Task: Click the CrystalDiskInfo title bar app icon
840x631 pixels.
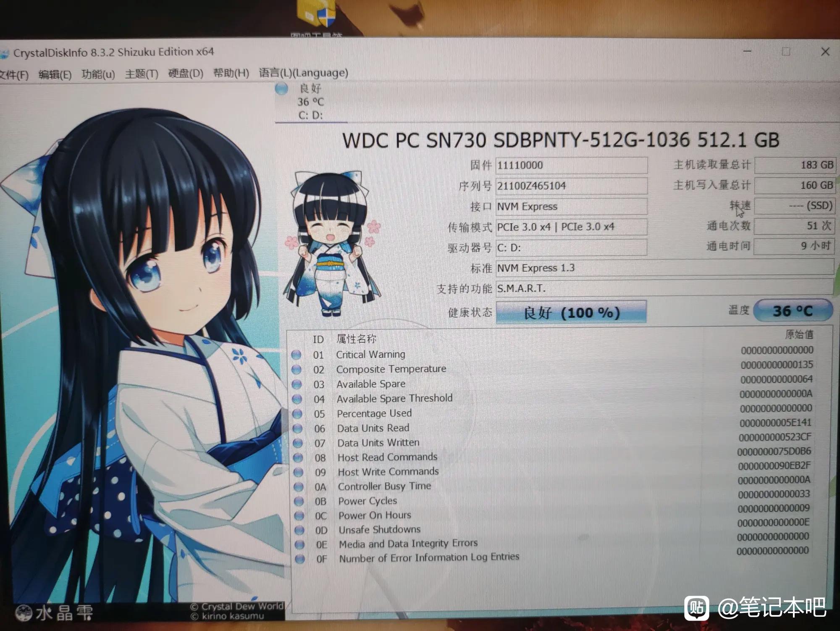Action: 4,54
